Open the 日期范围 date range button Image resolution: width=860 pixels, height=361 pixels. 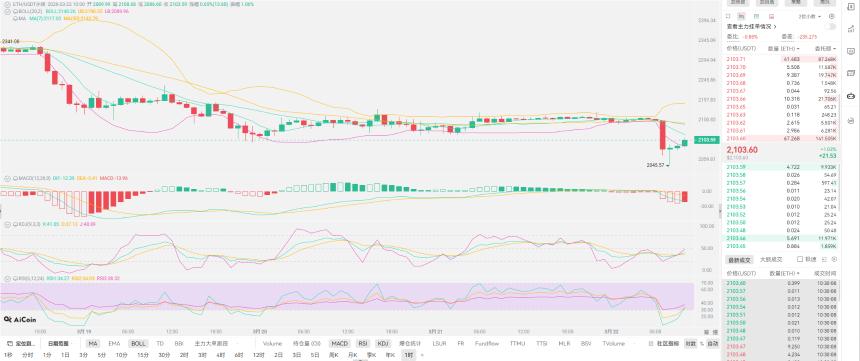coord(58,343)
